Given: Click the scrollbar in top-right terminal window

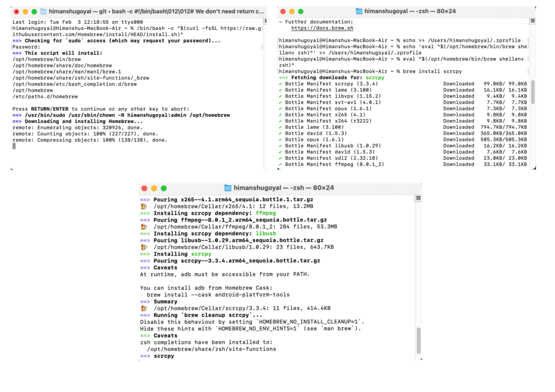Looking at the screenshot, I should pos(532,92).
